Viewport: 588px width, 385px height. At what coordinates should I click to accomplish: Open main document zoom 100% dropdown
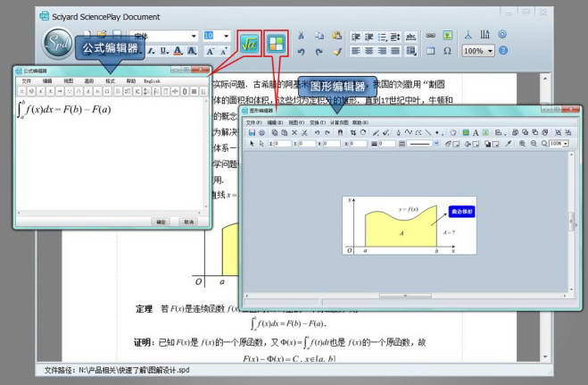(490, 51)
